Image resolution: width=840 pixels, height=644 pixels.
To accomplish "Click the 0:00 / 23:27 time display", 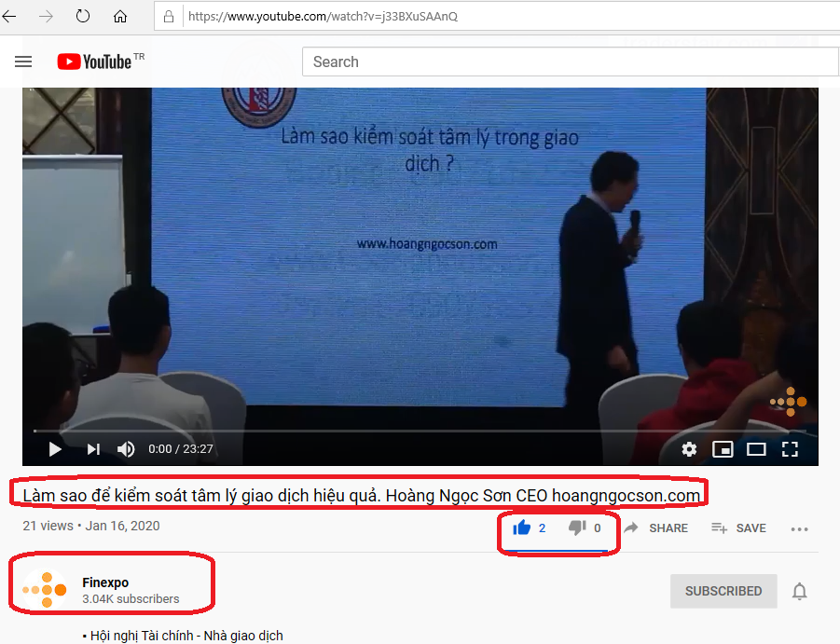I will 181,448.
